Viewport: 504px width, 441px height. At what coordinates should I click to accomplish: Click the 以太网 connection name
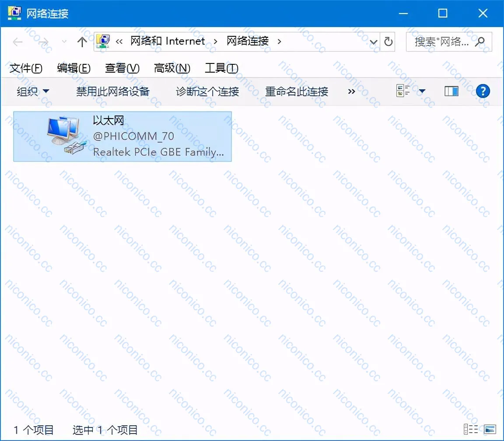coord(108,121)
